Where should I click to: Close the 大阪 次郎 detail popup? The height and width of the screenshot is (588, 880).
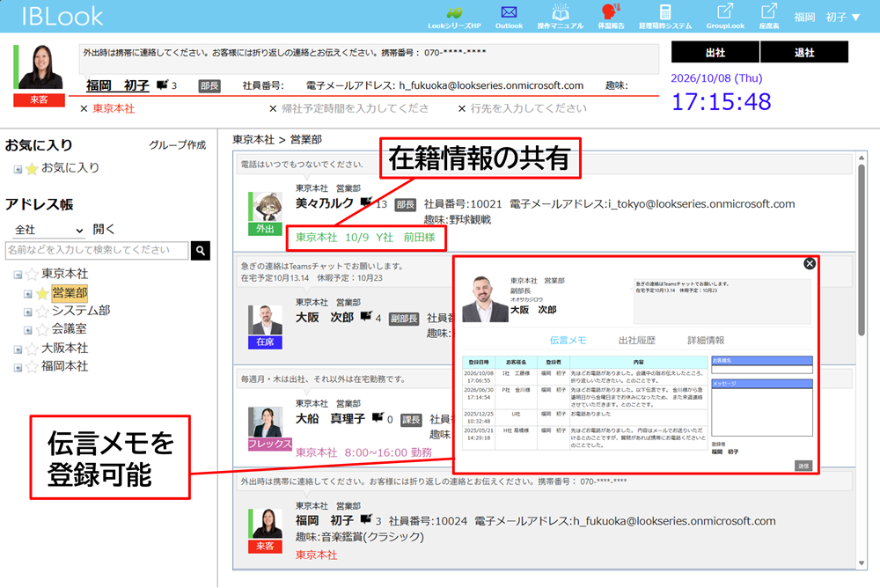(810, 263)
